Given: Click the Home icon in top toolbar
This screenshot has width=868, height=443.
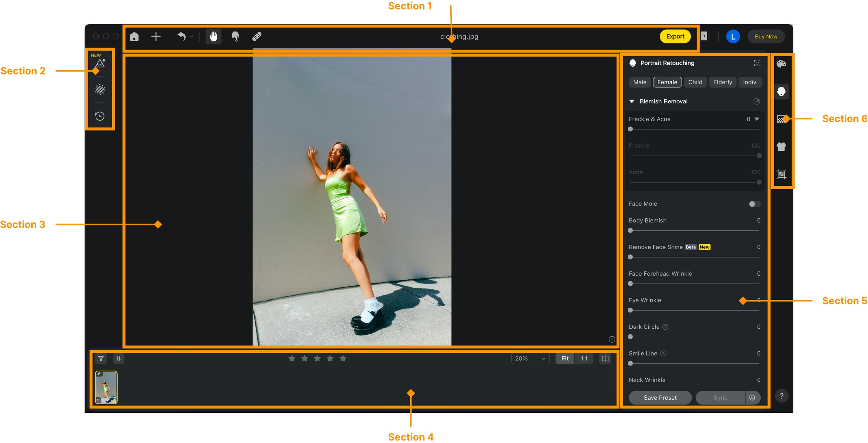Looking at the screenshot, I should click(134, 37).
